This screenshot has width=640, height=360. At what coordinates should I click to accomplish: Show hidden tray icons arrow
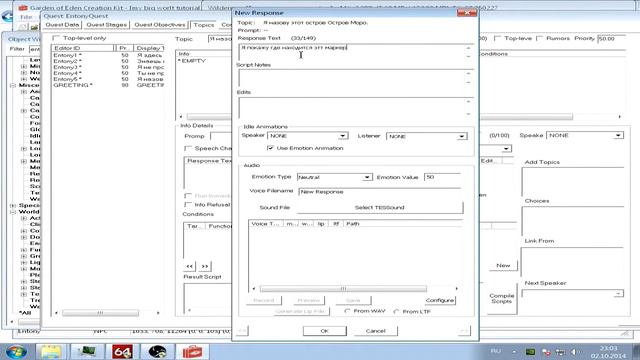pos(514,352)
